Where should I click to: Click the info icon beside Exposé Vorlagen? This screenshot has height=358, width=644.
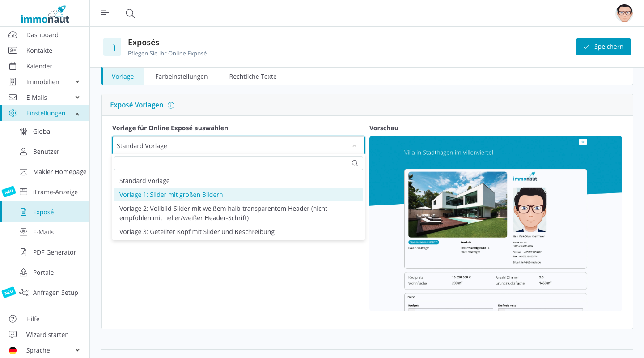pos(171,105)
